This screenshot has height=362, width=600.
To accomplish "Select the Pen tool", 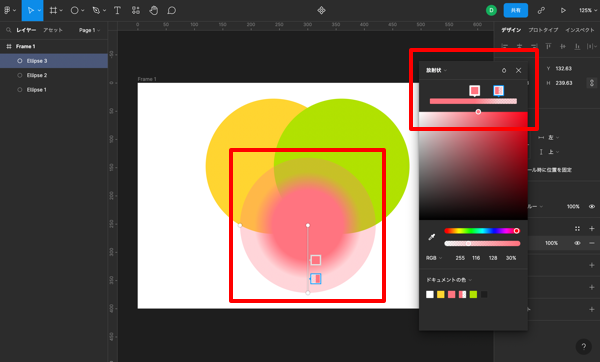I will 96,10.
